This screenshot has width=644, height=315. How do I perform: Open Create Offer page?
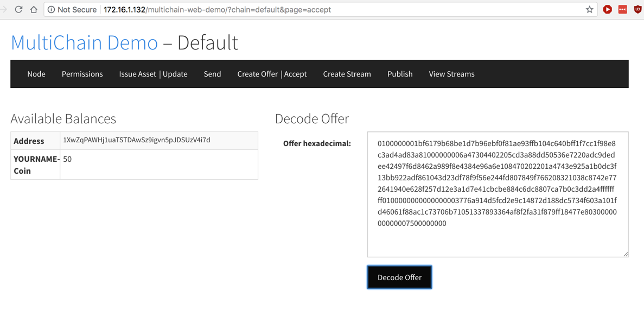click(258, 74)
